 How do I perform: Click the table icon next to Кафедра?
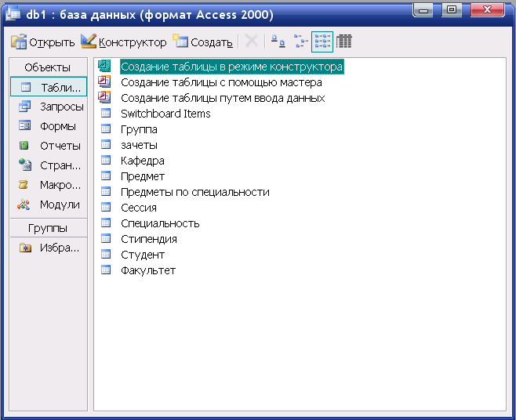(x=106, y=160)
